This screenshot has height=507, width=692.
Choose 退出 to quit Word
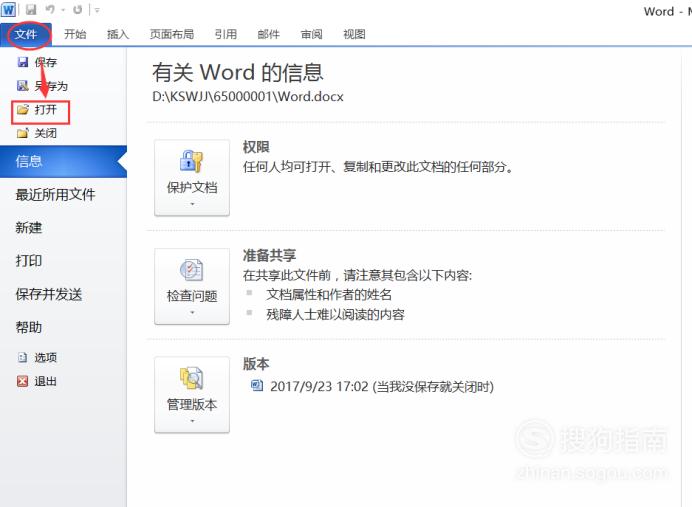(45, 381)
